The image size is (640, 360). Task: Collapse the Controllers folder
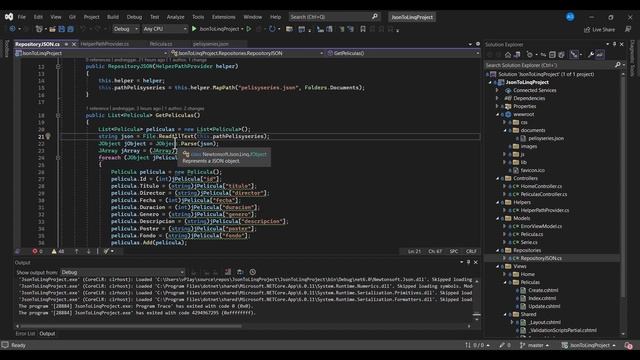[497, 178]
